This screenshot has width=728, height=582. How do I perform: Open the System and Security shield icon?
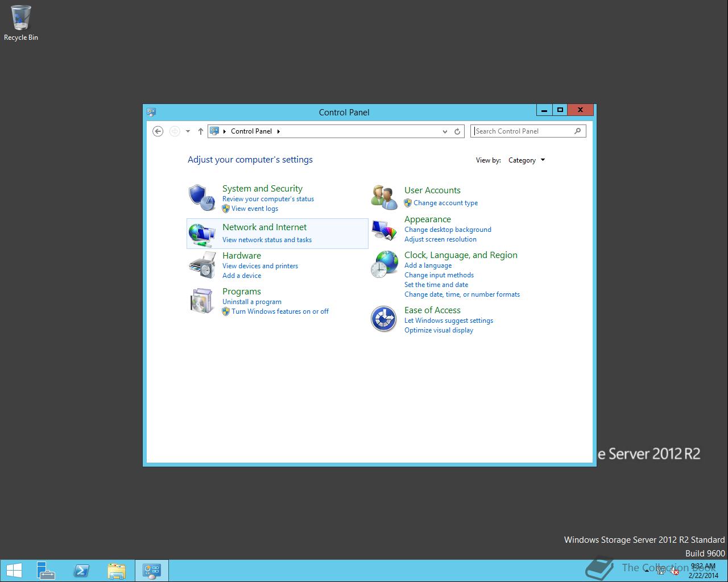point(202,197)
